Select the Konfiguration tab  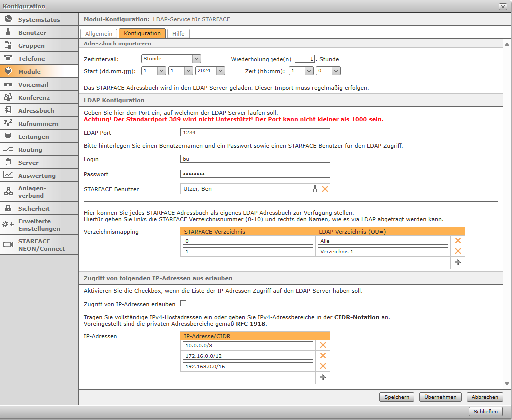(x=142, y=33)
